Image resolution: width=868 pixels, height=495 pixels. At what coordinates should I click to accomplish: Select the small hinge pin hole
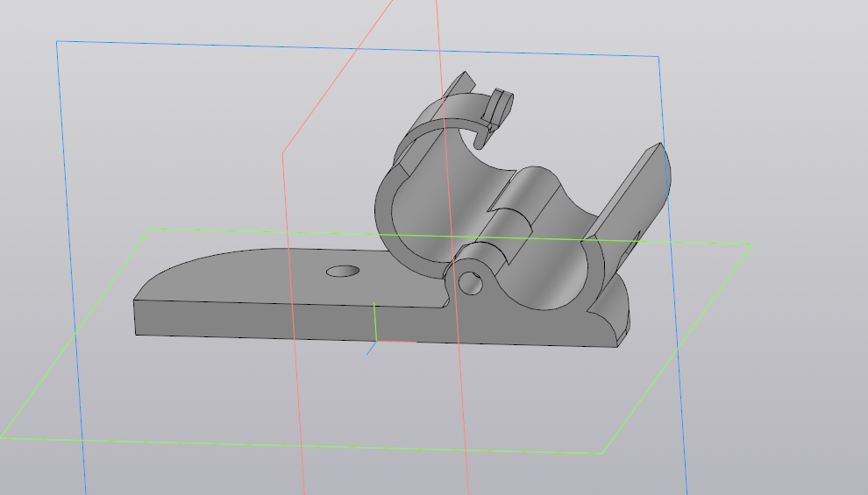coord(471,283)
